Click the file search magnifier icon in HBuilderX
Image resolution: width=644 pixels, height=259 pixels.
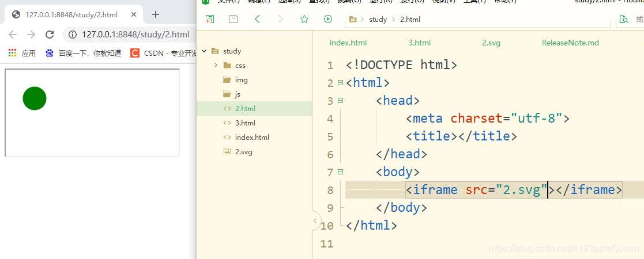pos(624,19)
